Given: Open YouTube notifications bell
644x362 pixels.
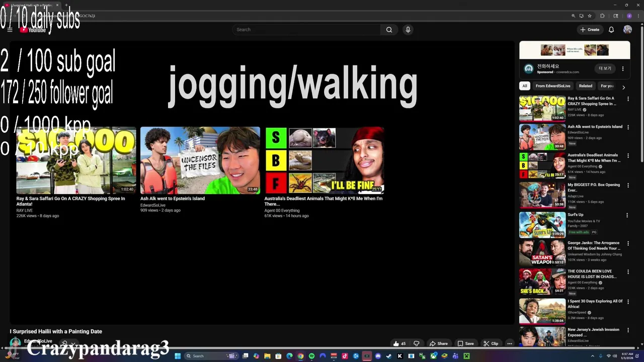Looking at the screenshot, I should [611, 30].
